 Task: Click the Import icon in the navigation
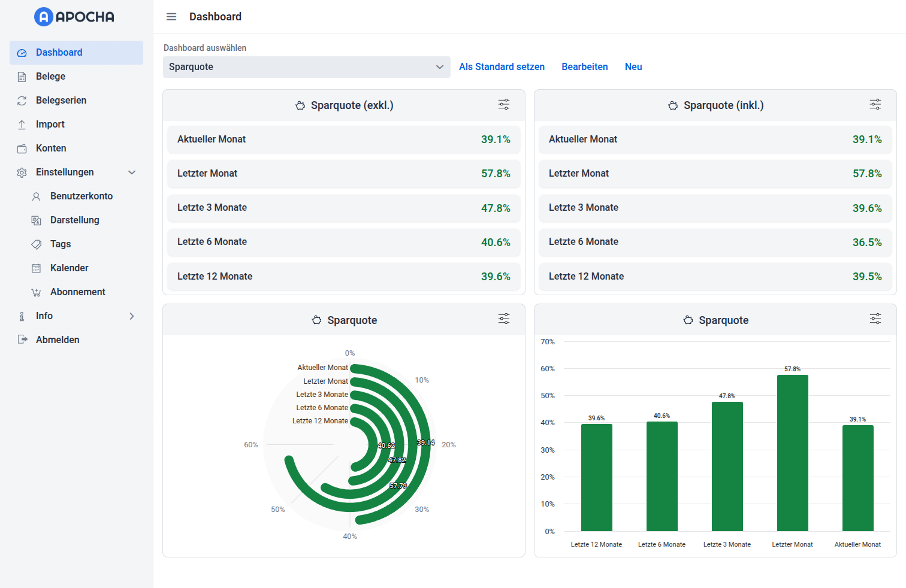22,124
